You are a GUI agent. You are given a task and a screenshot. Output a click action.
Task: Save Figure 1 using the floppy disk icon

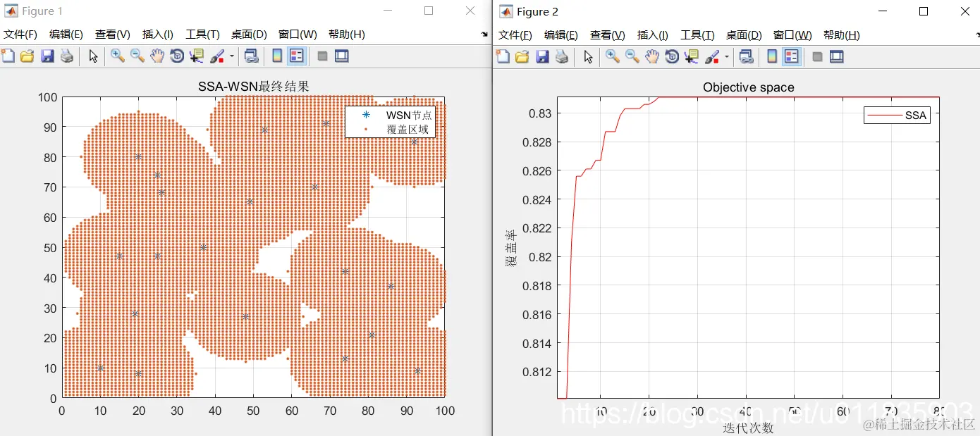click(x=47, y=56)
